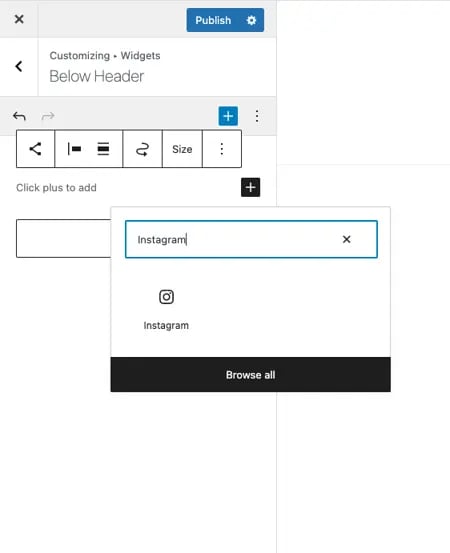The height and width of the screenshot is (553, 450).
Task: Close the Customizer with the X icon
Action: tap(19, 19)
